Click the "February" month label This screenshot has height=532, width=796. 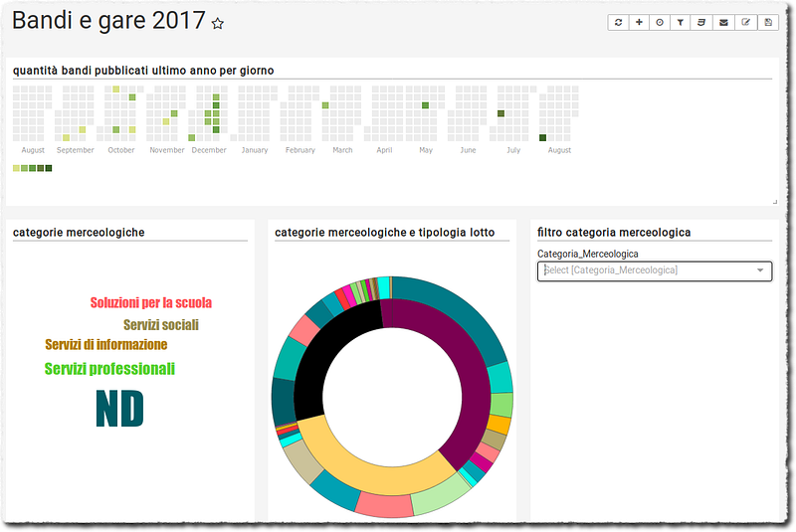tap(300, 150)
